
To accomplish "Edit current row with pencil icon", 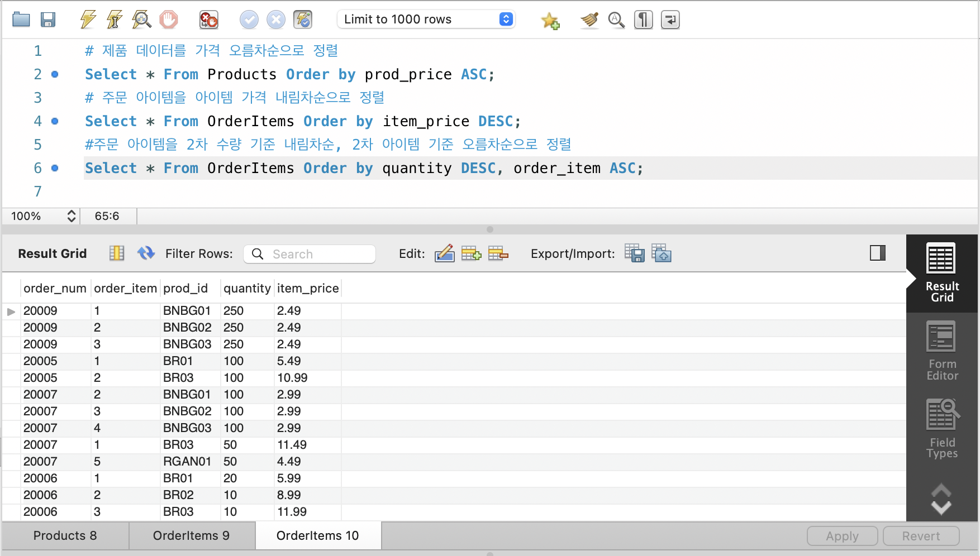I will [x=444, y=253].
